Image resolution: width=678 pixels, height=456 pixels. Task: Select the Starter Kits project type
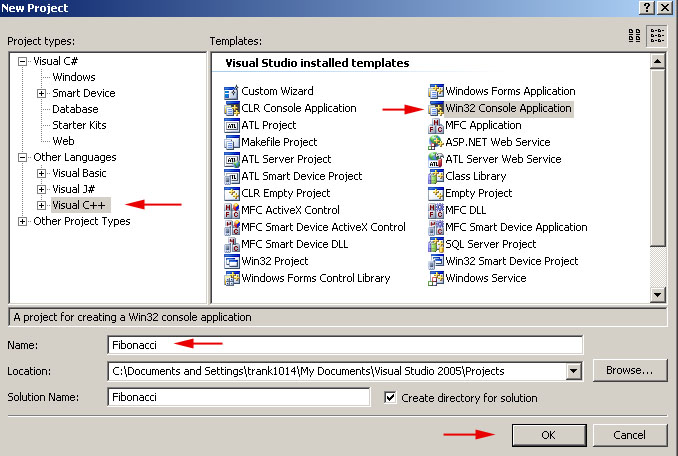(x=79, y=125)
